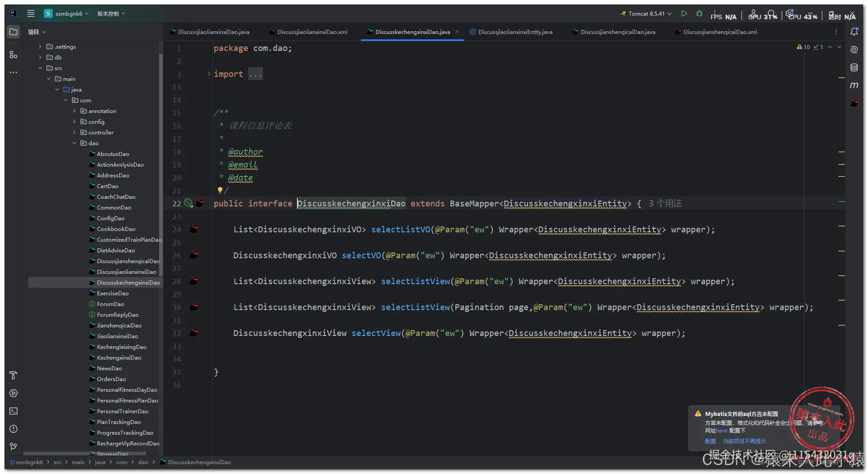Select PersonalTrainerDao in the project tree
Image resolution: width=868 pixels, height=474 pixels.
123,411
